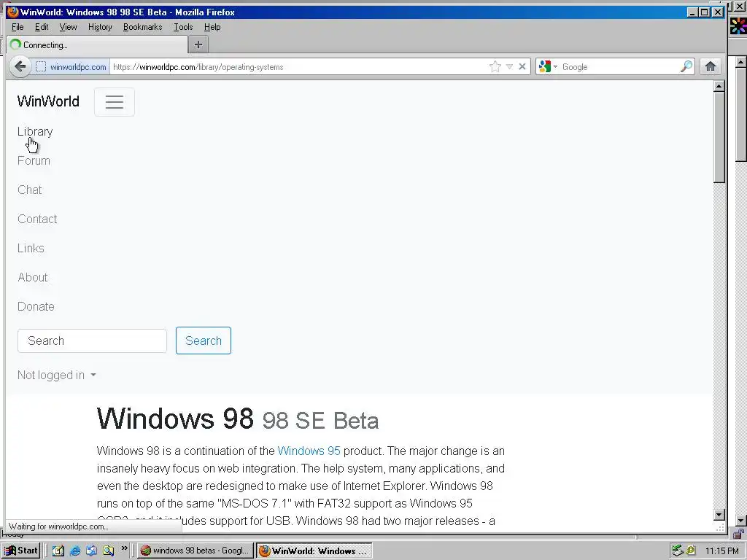
Task: Launch Outlook Express from quick launch
Action: point(91,551)
